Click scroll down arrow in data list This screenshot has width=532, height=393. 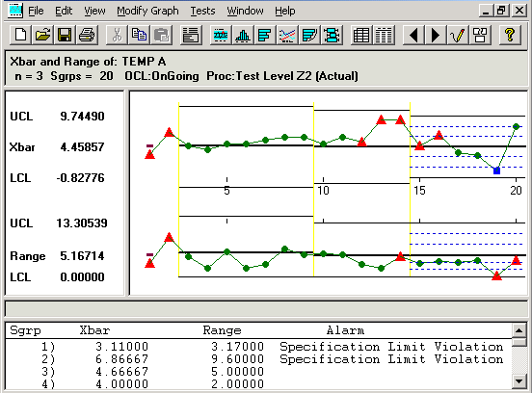pyautogui.click(x=519, y=381)
